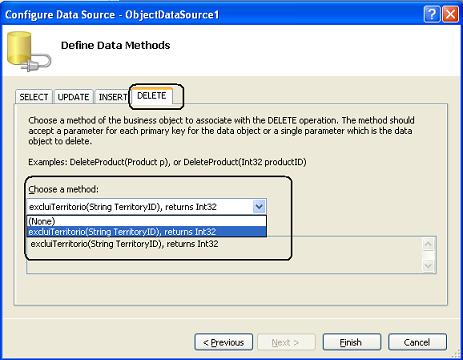Screen dimensions: 463x360
Task: Click the Define Data Methods heading
Action: (116, 45)
